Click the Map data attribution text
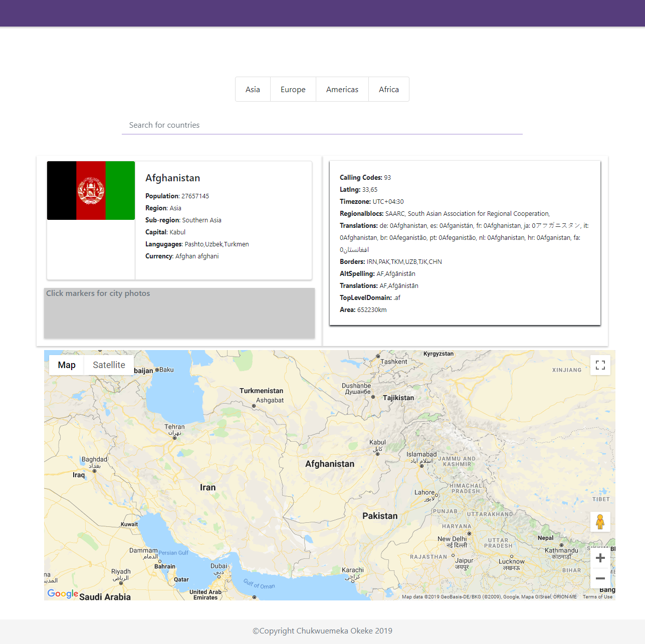 point(489,596)
